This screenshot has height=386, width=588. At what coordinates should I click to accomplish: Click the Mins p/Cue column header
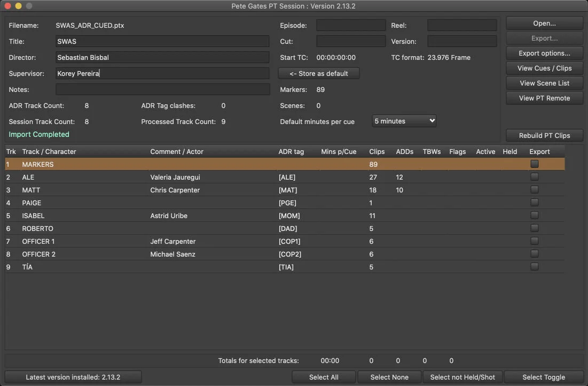[x=339, y=152]
